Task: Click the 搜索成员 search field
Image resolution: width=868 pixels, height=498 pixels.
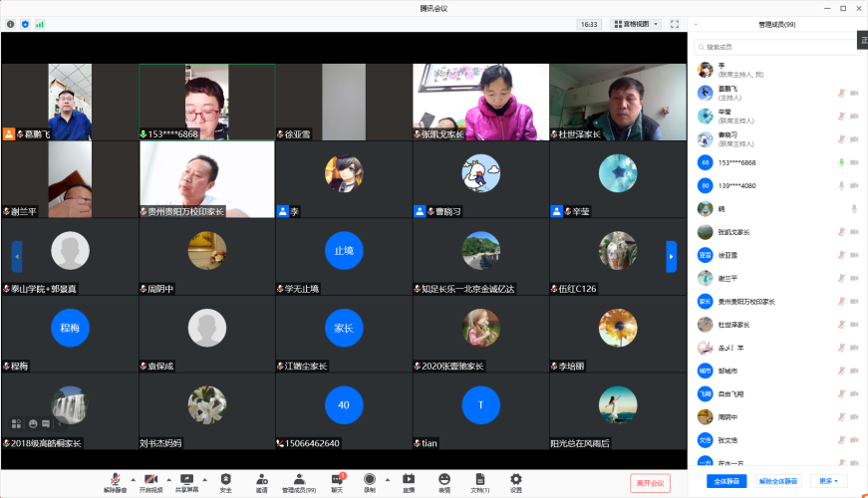Action: pyautogui.click(x=777, y=47)
